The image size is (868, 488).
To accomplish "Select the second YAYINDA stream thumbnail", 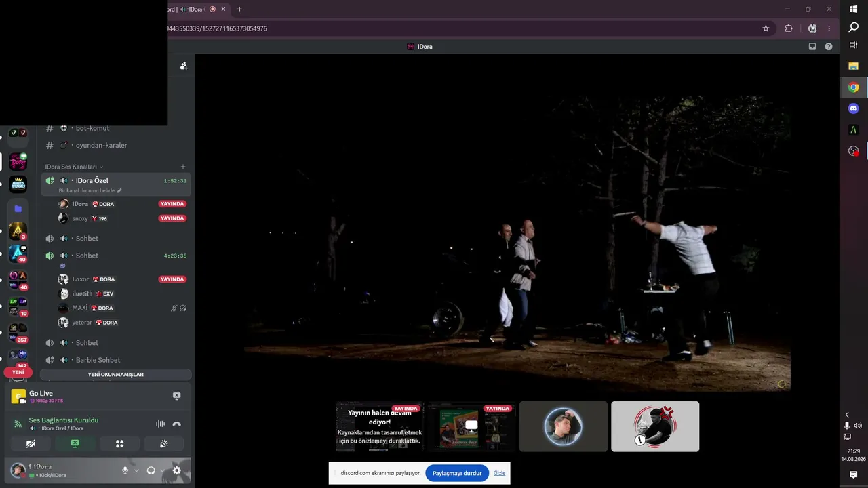I will [471, 426].
